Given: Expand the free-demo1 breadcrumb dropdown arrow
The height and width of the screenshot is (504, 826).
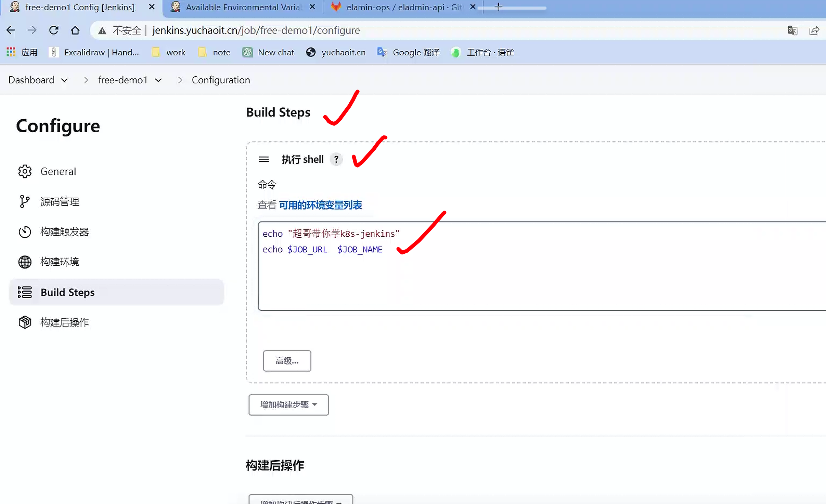Looking at the screenshot, I should (158, 80).
